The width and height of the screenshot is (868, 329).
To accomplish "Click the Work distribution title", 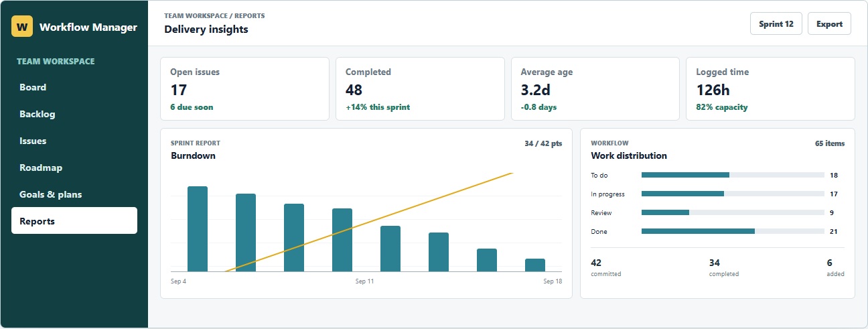I will 629,155.
